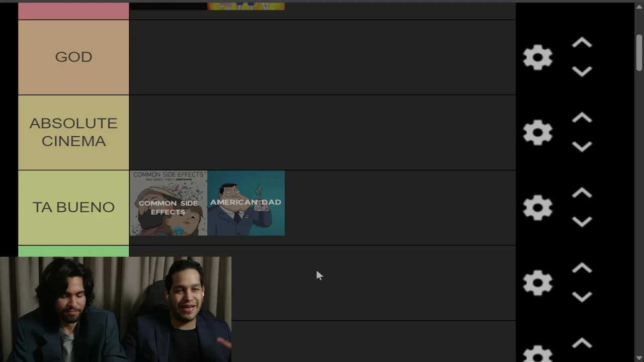This screenshot has height=362, width=644.
Task: Select the American Dad thumbnail
Action: pyautogui.click(x=246, y=203)
